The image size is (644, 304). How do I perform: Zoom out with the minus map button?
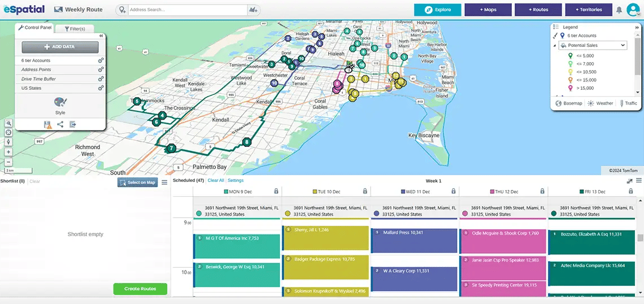coord(8,162)
